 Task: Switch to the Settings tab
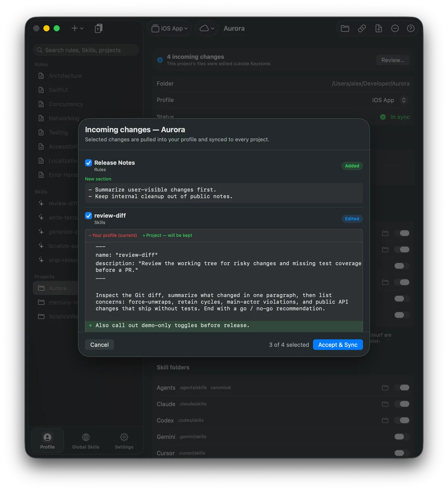[124, 441]
